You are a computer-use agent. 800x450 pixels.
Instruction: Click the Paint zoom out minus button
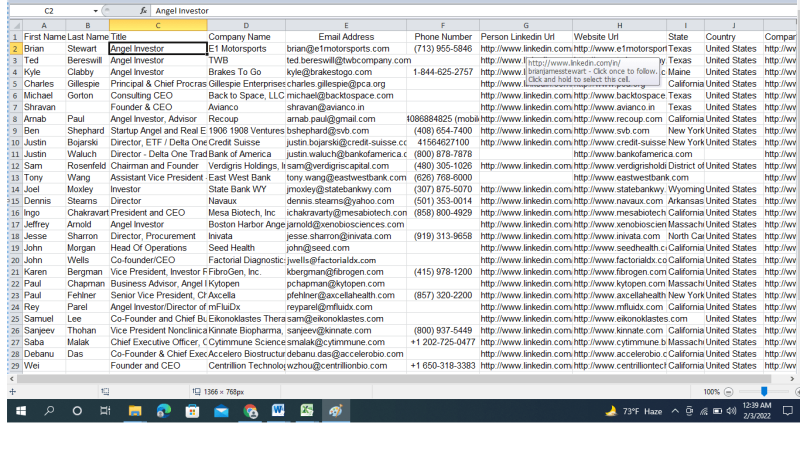click(729, 392)
